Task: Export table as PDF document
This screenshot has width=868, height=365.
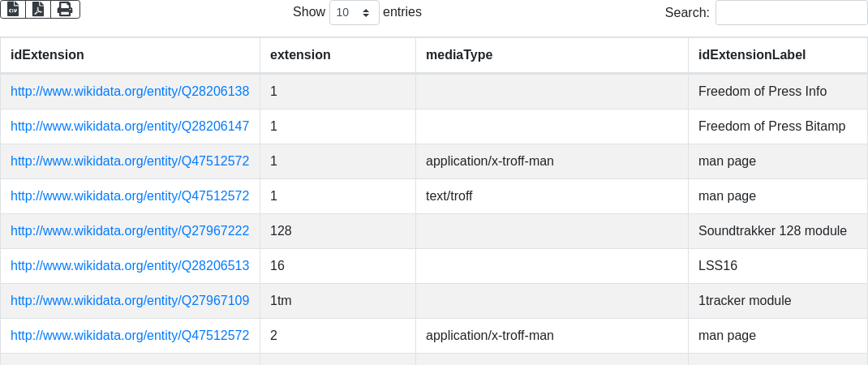Action: (38, 9)
